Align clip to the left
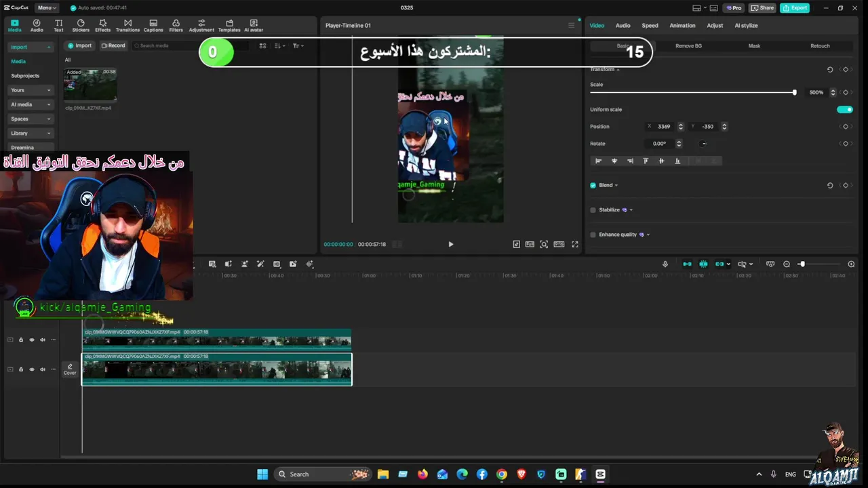 point(598,161)
